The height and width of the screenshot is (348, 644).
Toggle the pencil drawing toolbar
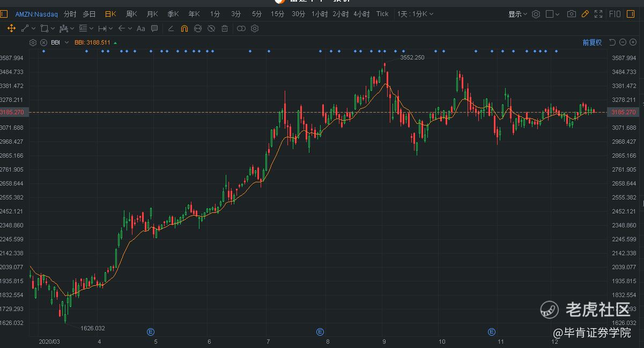pos(585,14)
